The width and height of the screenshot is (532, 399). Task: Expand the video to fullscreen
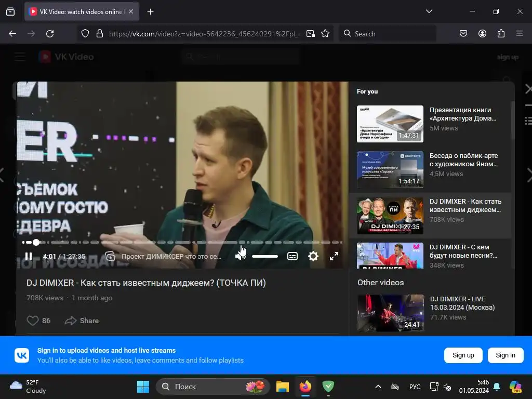click(334, 256)
